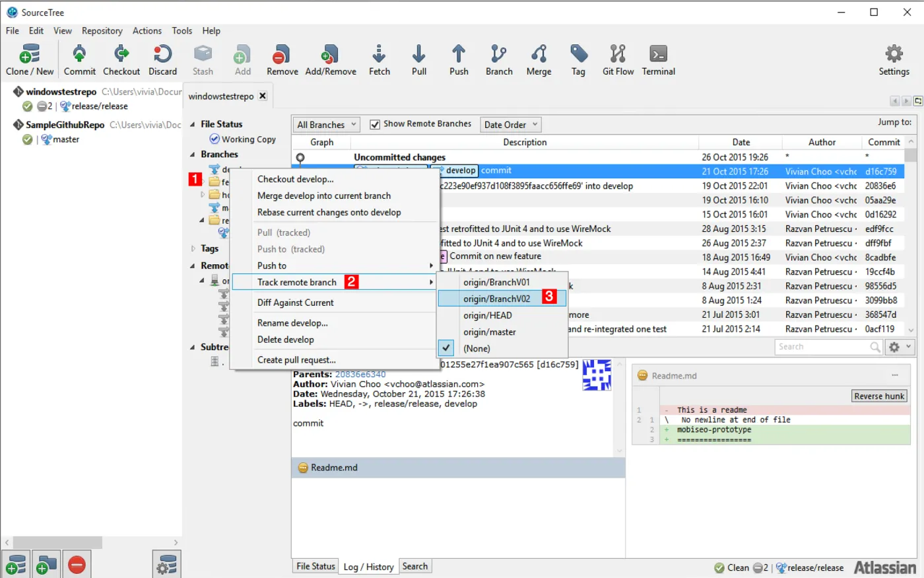
Task: Select checked (None) tracking option
Action: tap(502, 348)
